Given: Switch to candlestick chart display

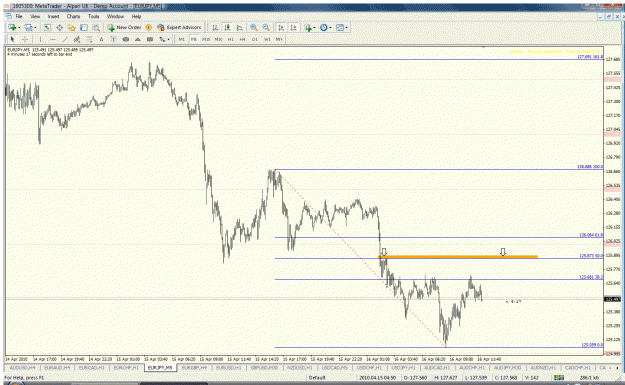Looking at the screenshot, I should (x=227, y=28).
